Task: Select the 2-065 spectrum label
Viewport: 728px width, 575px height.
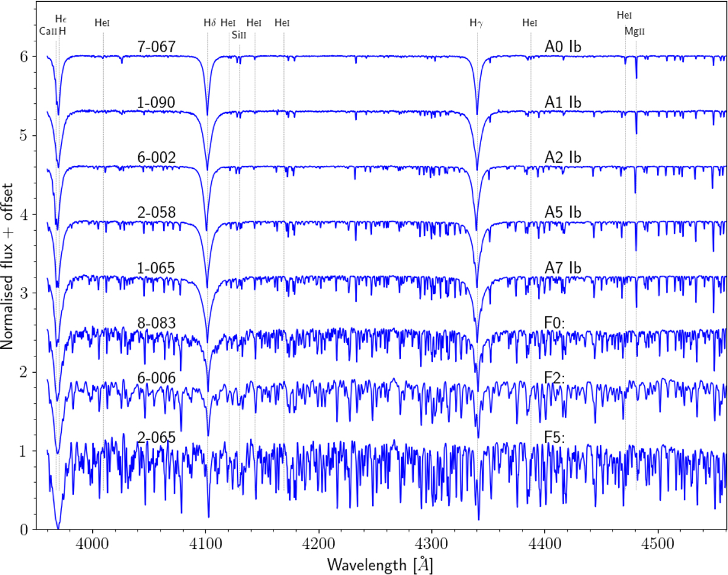Action: pyautogui.click(x=156, y=438)
